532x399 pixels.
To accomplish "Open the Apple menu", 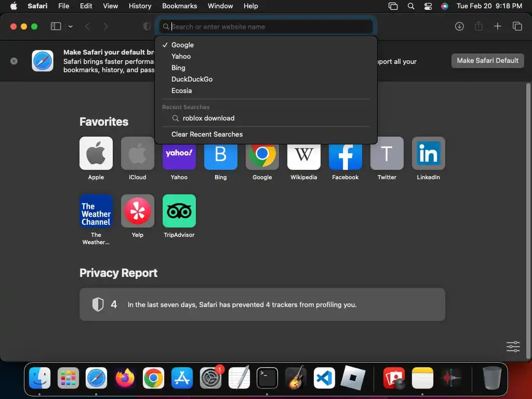I will (14, 6).
